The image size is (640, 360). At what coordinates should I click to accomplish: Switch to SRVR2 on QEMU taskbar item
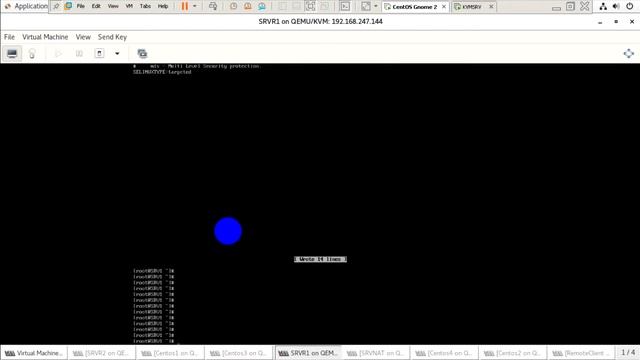(x=101, y=353)
